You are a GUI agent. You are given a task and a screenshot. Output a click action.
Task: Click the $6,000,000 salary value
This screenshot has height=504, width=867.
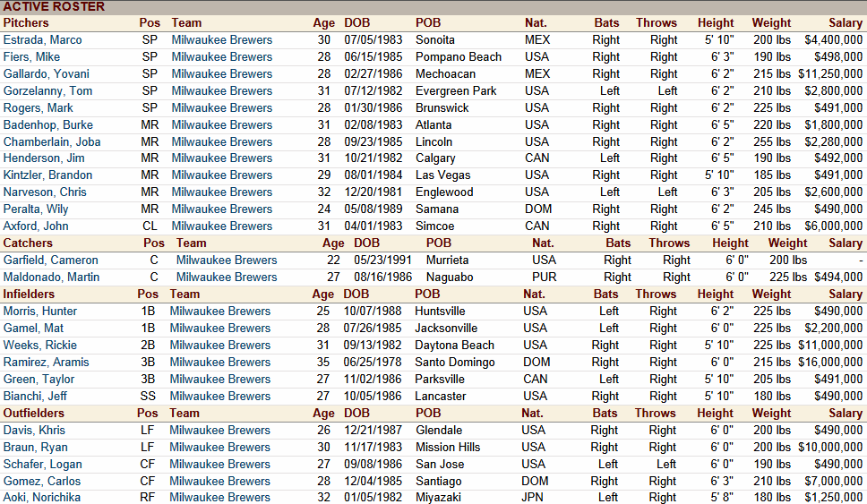pos(834,226)
